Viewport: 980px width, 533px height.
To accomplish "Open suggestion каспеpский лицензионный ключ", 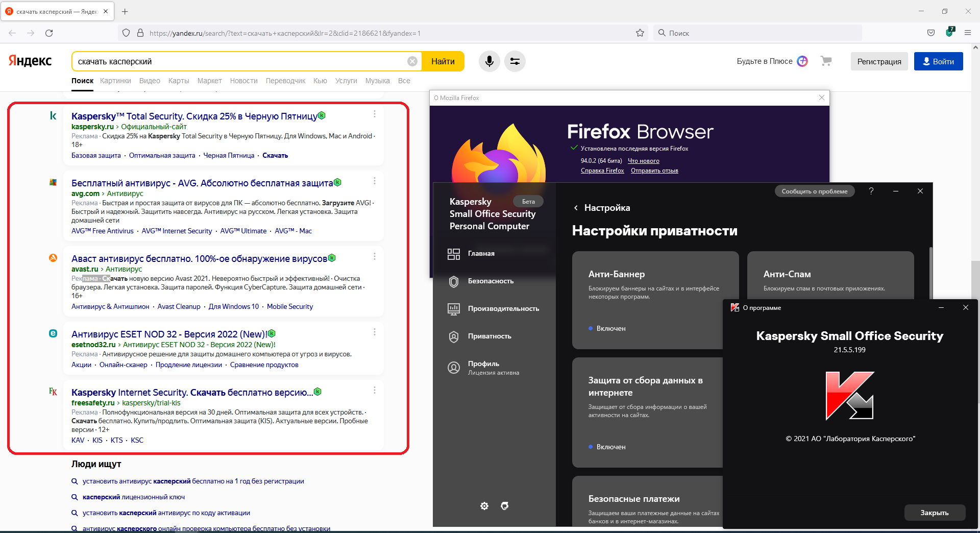I will (134, 497).
